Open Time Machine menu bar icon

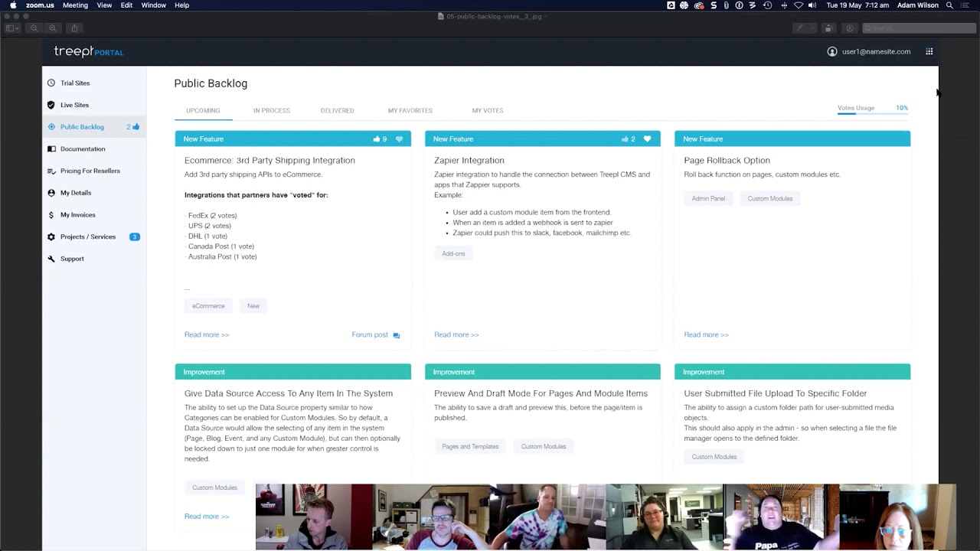(768, 5)
